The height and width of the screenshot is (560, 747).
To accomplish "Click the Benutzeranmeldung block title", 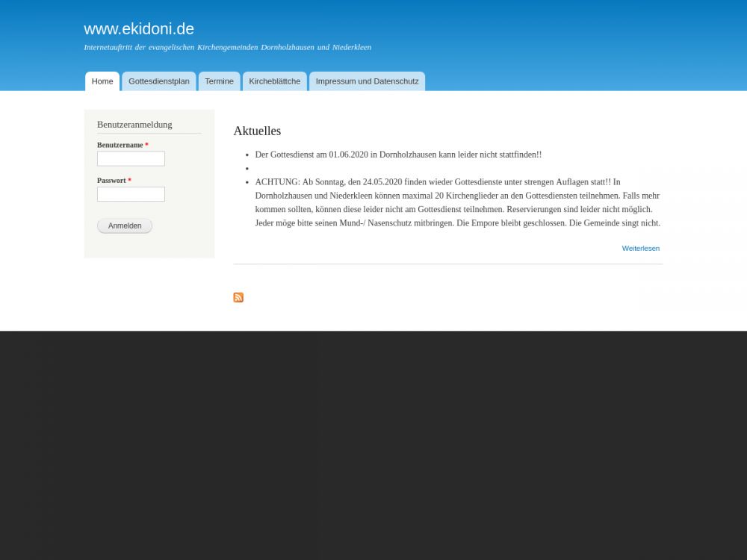I will (x=134, y=125).
